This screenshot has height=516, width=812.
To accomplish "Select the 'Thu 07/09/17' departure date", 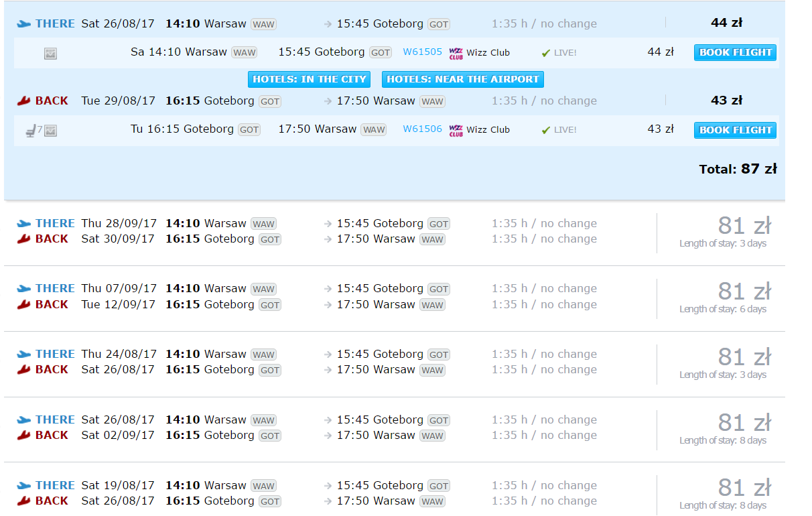I will pyautogui.click(x=119, y=289).
